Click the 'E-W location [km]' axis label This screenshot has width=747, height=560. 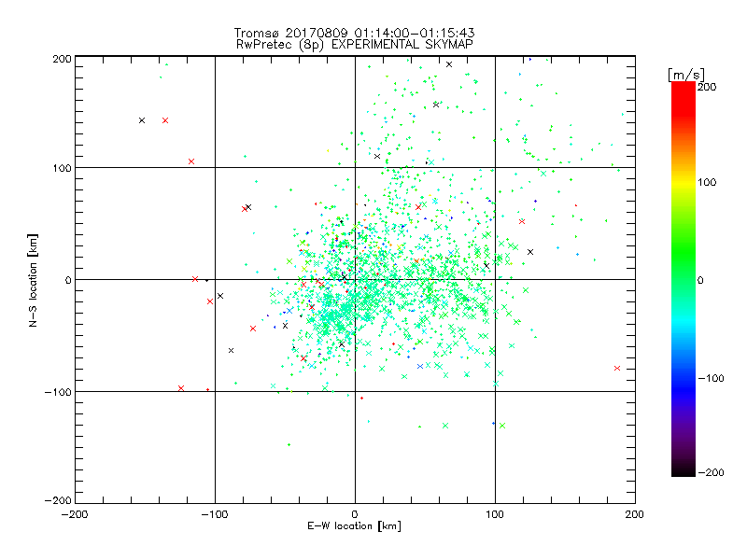[x=354, y=526]
